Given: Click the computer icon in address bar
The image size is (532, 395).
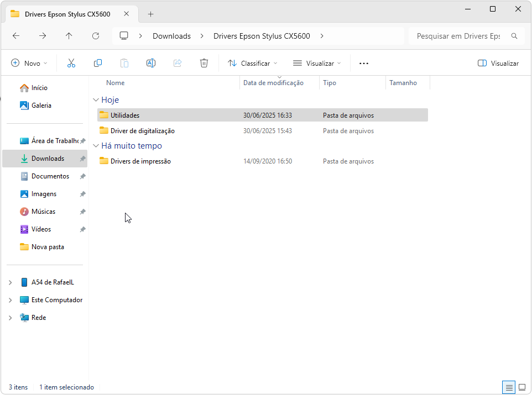Looking at the screenshot, I should pyautogui.click(x=124, y=36).
